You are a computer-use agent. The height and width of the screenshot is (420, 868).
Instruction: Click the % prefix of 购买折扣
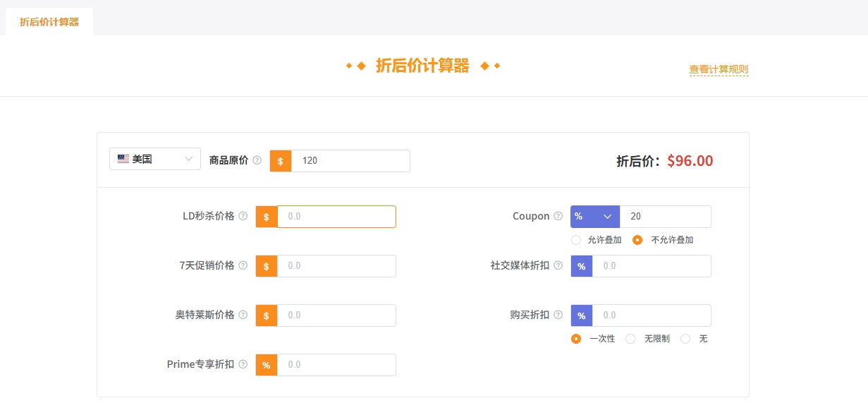pyautogui.click(x=582, y=316)
